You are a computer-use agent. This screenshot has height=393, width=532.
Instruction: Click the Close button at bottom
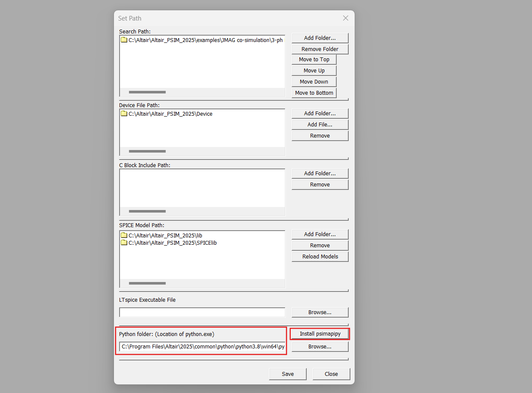pos(331,374)
